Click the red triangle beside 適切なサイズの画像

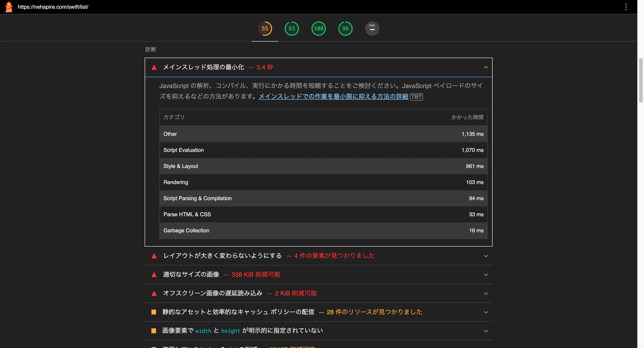click(x=154, y=275)
